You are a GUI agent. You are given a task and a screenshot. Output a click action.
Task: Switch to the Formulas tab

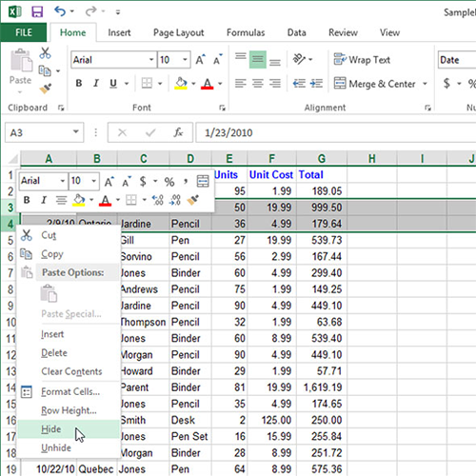pyautogui.click(x=246, y=32)
